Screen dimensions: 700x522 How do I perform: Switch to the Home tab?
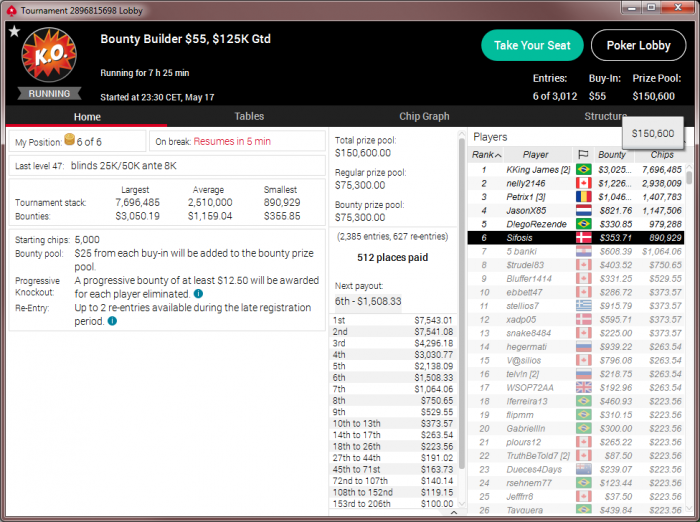(x=87, y=117)
